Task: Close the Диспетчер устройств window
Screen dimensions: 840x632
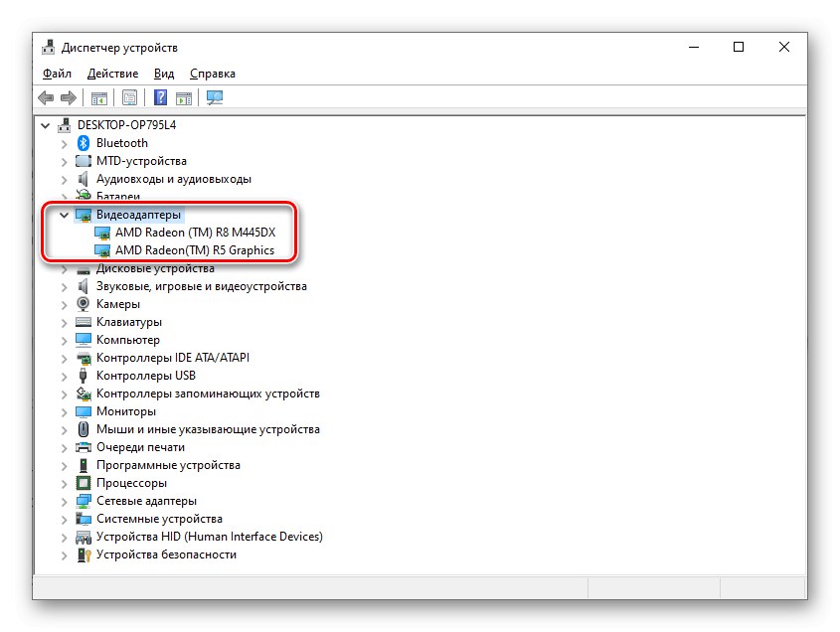Action: [783, 47]
